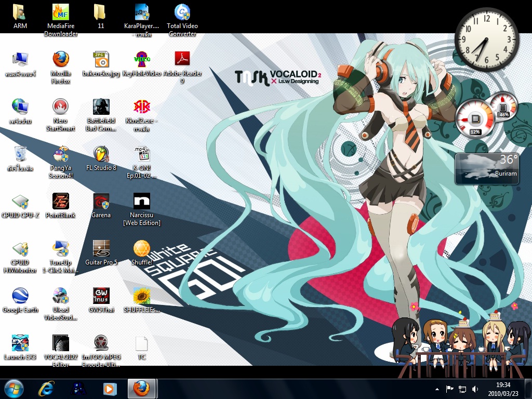Screen dimensions: 532x399
Task: Open Garena
Action: pos(101,206)
